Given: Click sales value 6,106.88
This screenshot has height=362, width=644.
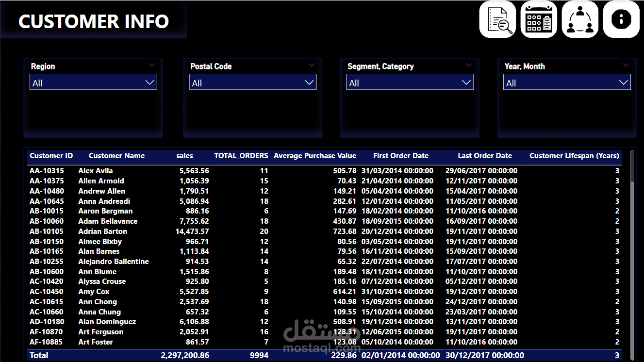Looking at the screenshot, I should tap(194, 322).
